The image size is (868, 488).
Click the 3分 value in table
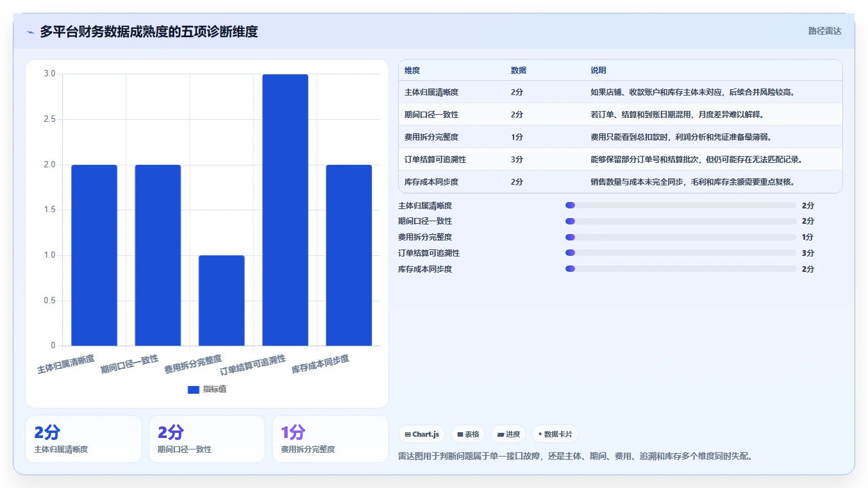517,160
